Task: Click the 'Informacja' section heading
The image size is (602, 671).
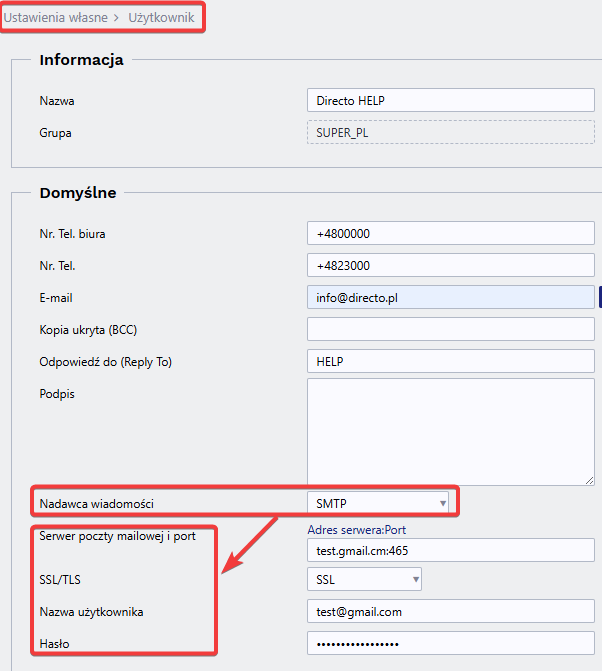Action: (x=82, y=60)
